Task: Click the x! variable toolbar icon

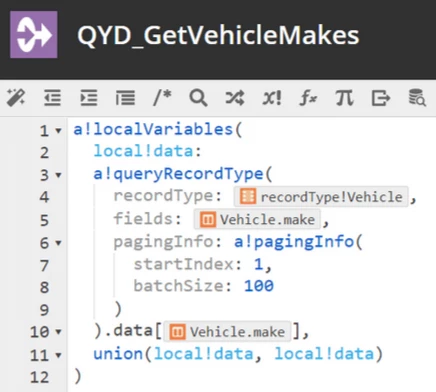Action: 272,98
